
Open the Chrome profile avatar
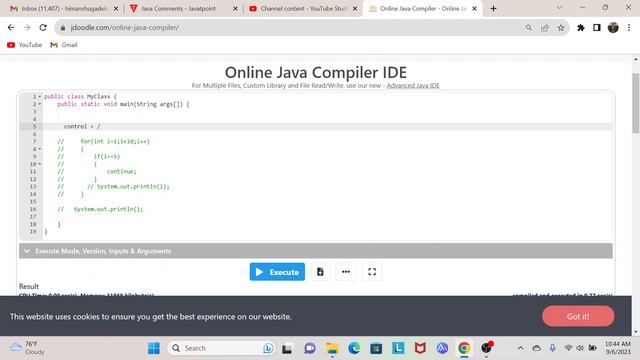[x=613, y=27]
